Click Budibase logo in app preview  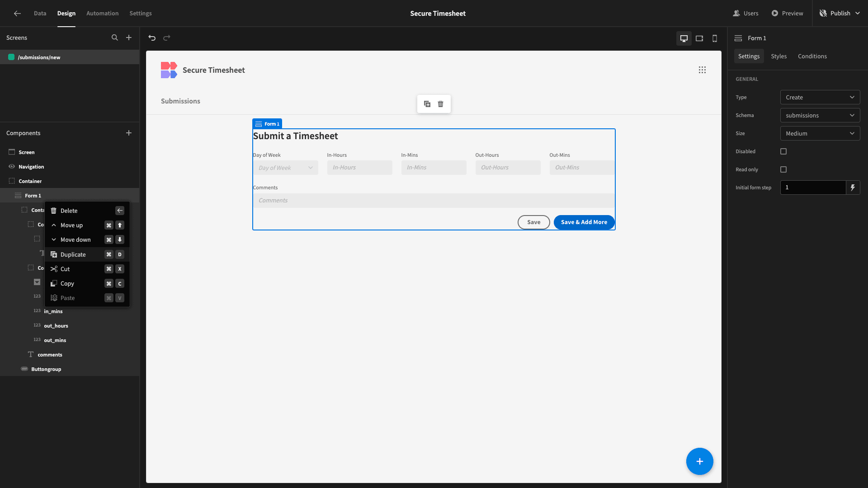pyautogui.click(x=169, y=70)
